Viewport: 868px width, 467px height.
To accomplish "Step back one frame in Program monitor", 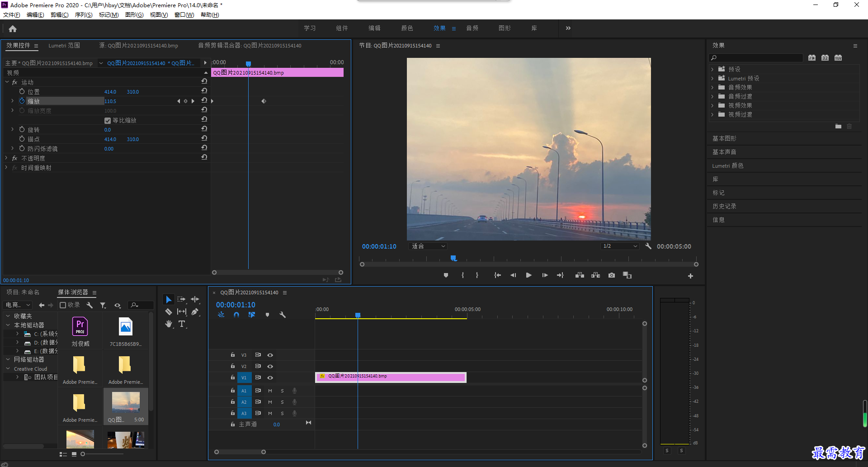I will [513, 275].
